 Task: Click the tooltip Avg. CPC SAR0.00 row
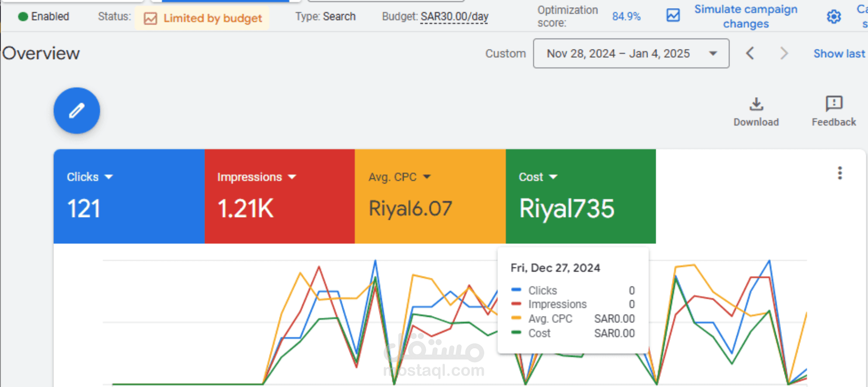(x=573, y=319)
